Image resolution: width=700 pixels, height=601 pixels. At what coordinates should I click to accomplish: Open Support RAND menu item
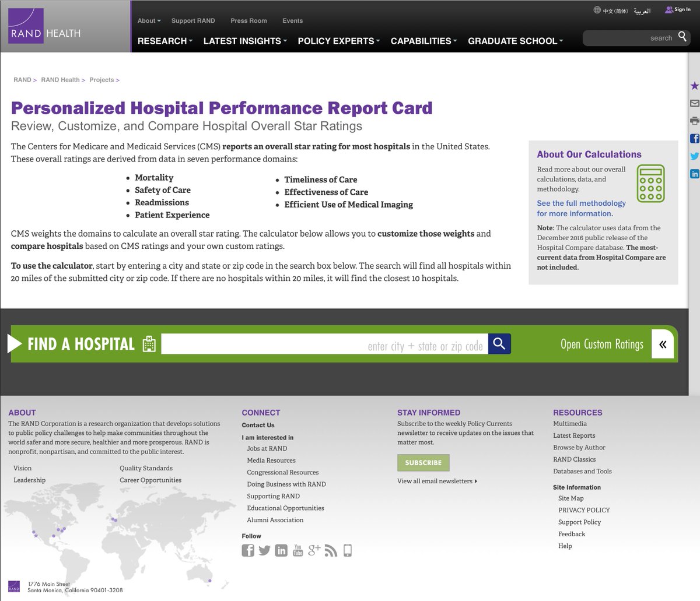[x=193, y=20]
